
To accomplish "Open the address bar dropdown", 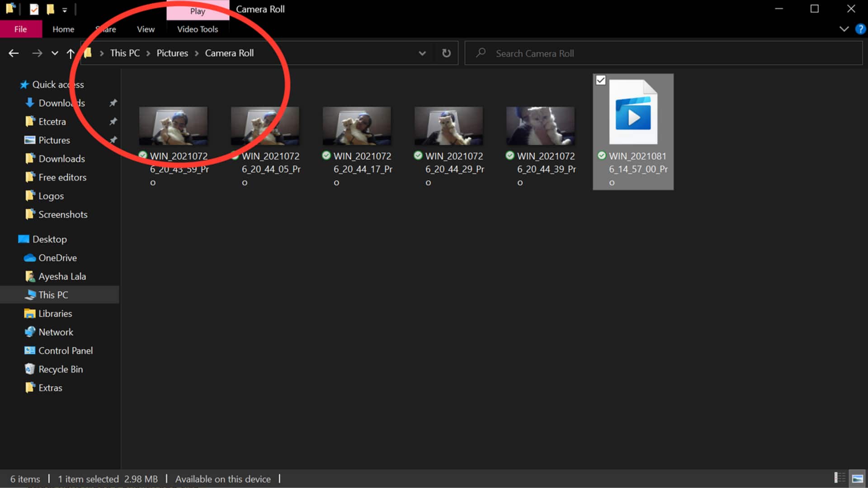I will pyautogui.click(x=422, y=53).
